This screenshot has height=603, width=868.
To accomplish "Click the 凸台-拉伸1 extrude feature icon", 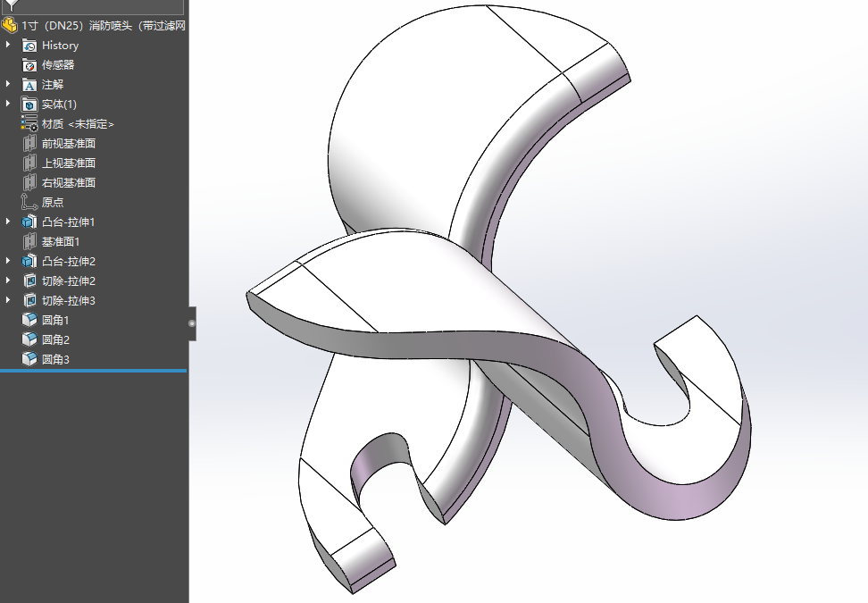I will (29, 222).
